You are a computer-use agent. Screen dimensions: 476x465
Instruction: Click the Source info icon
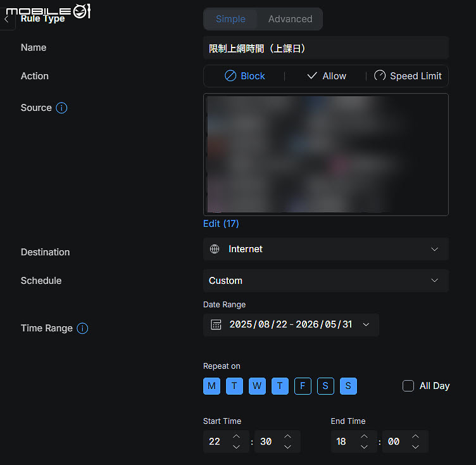click(61, 108)
